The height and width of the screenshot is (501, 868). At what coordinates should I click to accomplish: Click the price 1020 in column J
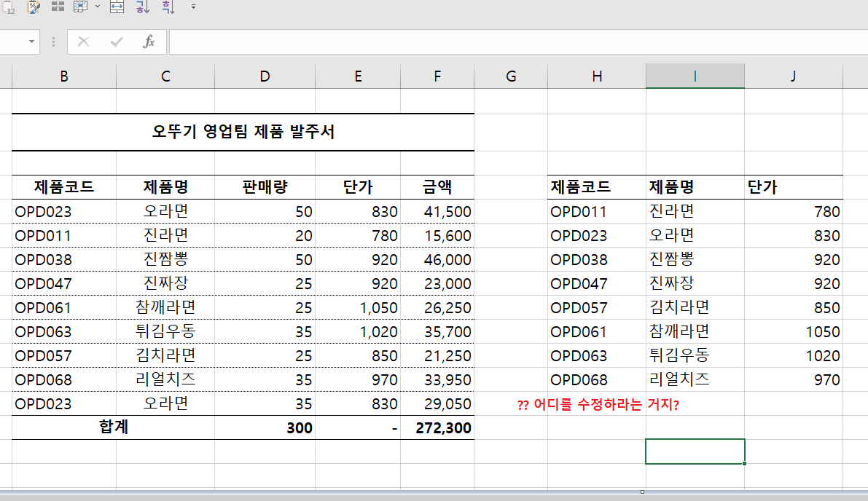click(793, 355)
